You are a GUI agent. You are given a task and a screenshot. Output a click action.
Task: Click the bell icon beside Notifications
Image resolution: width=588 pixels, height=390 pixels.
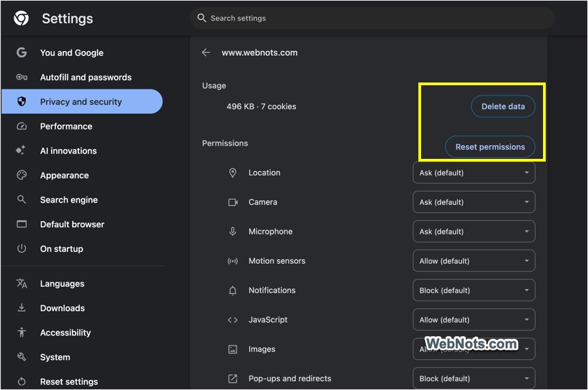pyautogui.click(x=232, y=290)
